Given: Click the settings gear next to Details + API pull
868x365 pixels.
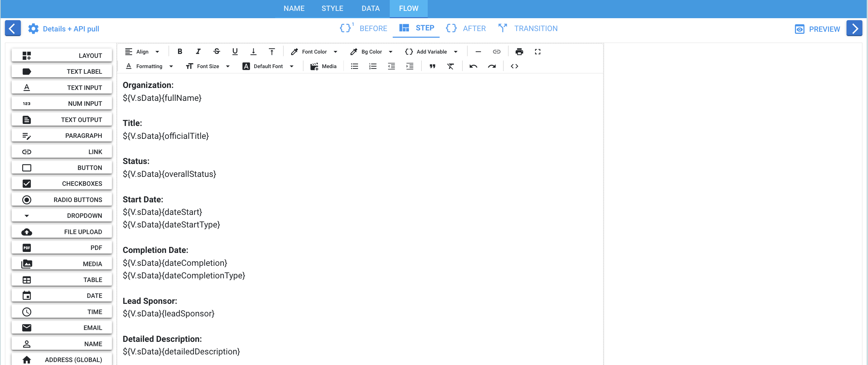Looking at the screenshot, I should pos(33,29).
